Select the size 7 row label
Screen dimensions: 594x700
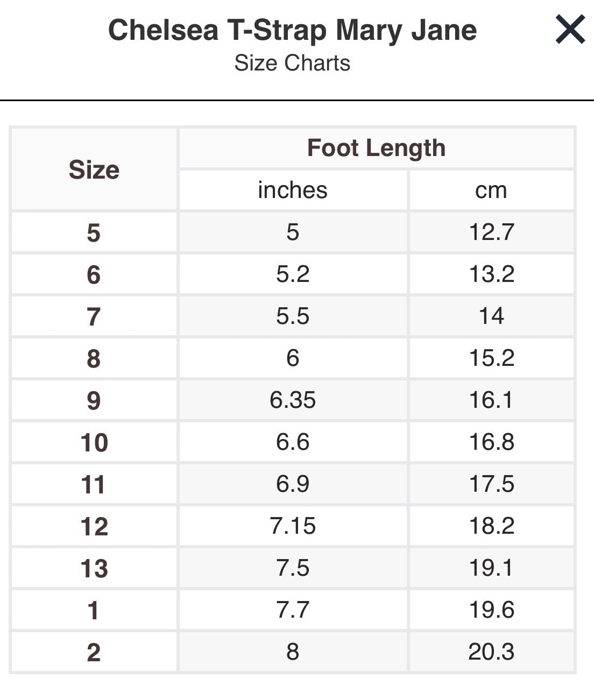pyautogui.click(x=94, y=316)
